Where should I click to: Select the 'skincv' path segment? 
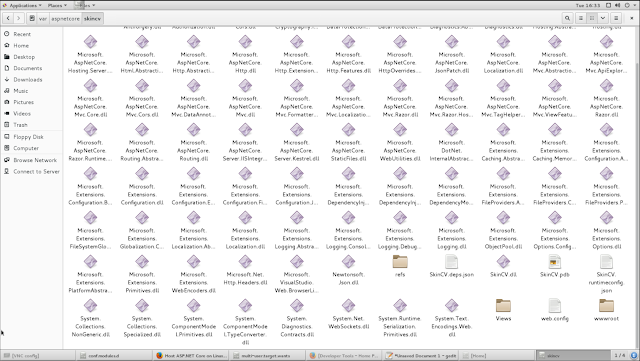click(x=92, y=18)
